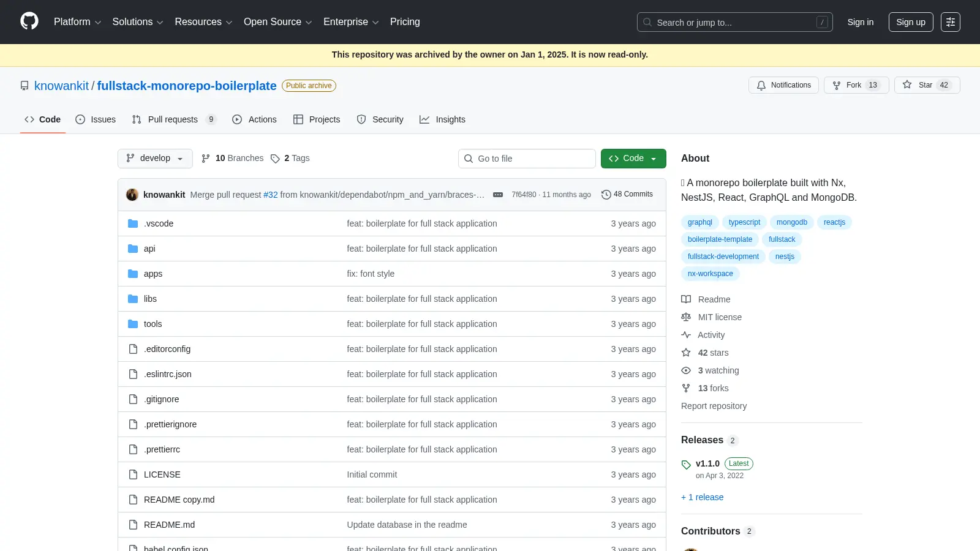980x551 pixels.
Task: Open the develop branch selector
Action: (x=155, y=159)
